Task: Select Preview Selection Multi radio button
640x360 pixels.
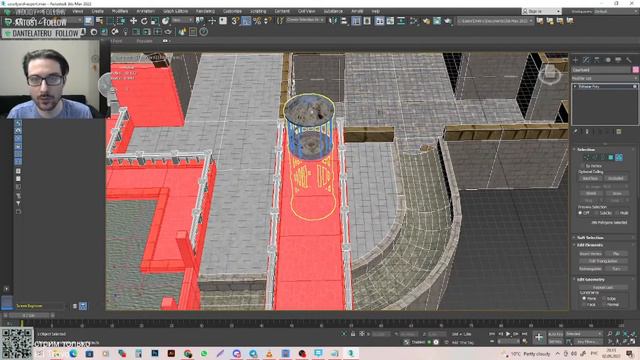Action: tap(617, 213)
